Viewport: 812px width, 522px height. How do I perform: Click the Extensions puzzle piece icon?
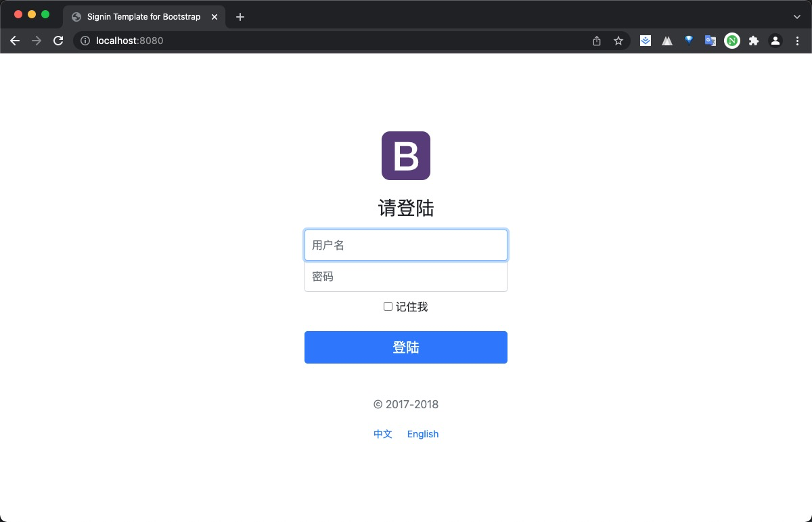[754, 41]
